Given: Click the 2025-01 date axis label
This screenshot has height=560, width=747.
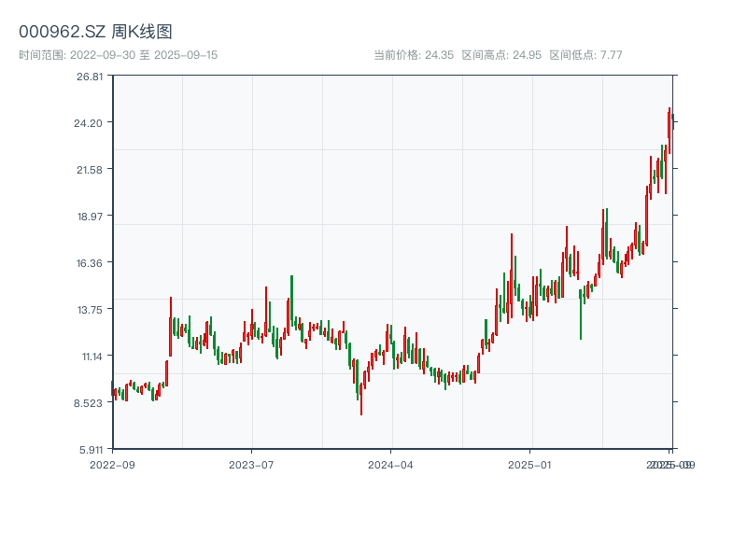Looking at the screenshot, I should pos(530,464).
